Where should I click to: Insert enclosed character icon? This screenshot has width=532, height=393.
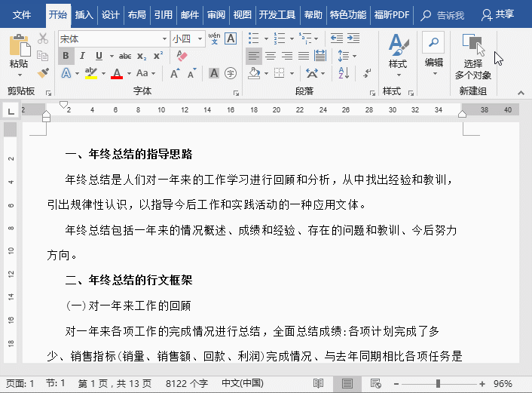pos(231,73)
